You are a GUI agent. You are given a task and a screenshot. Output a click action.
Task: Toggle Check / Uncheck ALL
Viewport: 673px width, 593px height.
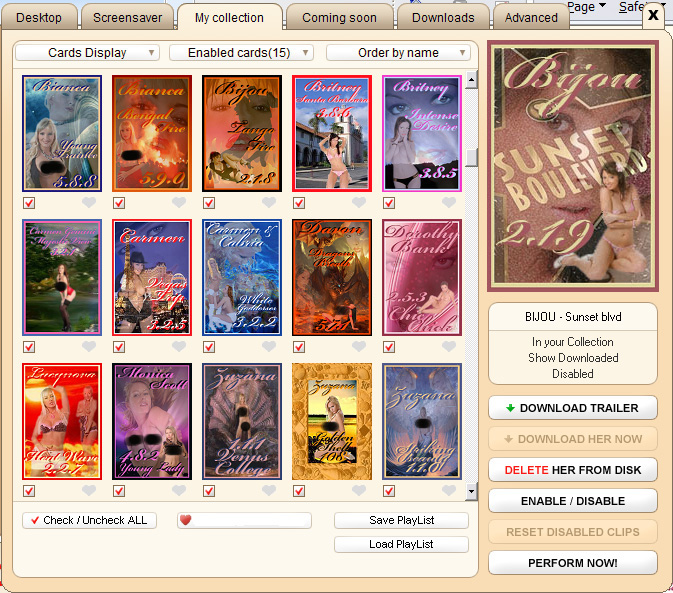pos(89,520)
